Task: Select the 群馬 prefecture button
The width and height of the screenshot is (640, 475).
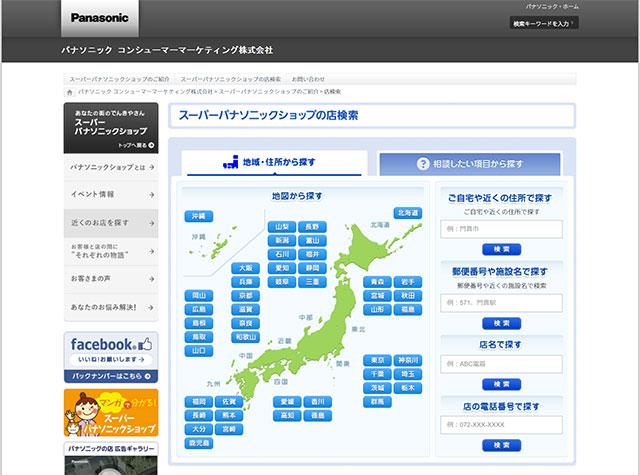Action: point(378,402)
